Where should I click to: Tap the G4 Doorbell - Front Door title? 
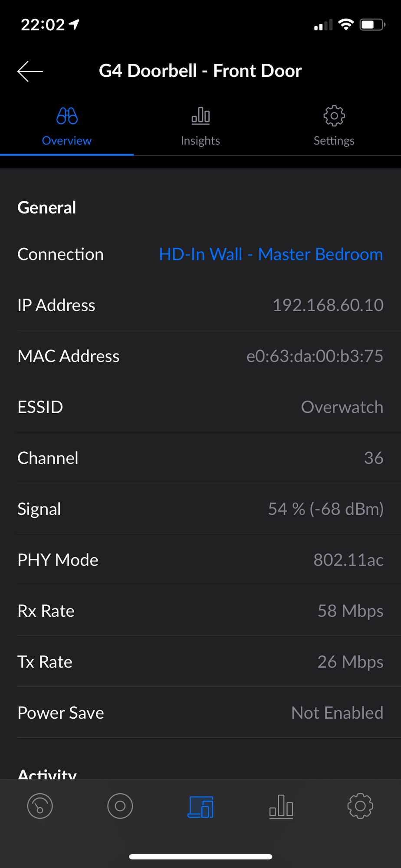200,71
